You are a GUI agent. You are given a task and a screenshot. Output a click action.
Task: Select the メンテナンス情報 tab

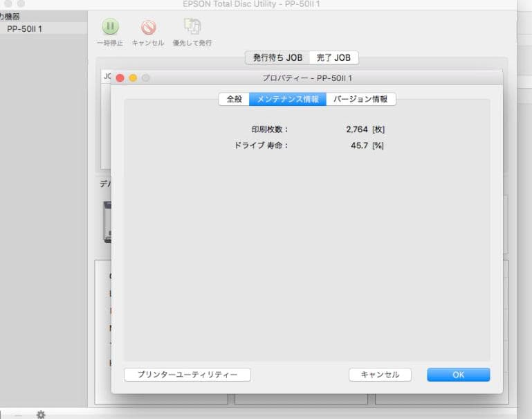click(x=288, y=99)
